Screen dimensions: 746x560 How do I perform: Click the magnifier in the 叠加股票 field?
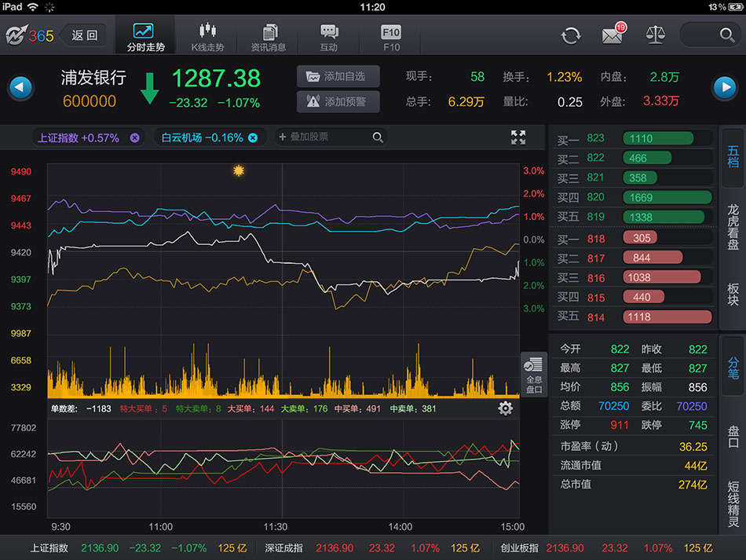(378, 137)
